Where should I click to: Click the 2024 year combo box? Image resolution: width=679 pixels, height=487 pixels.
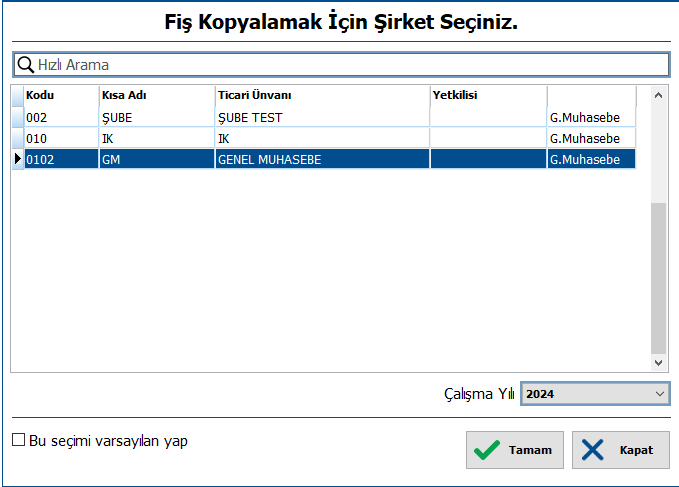coord(595,394)
